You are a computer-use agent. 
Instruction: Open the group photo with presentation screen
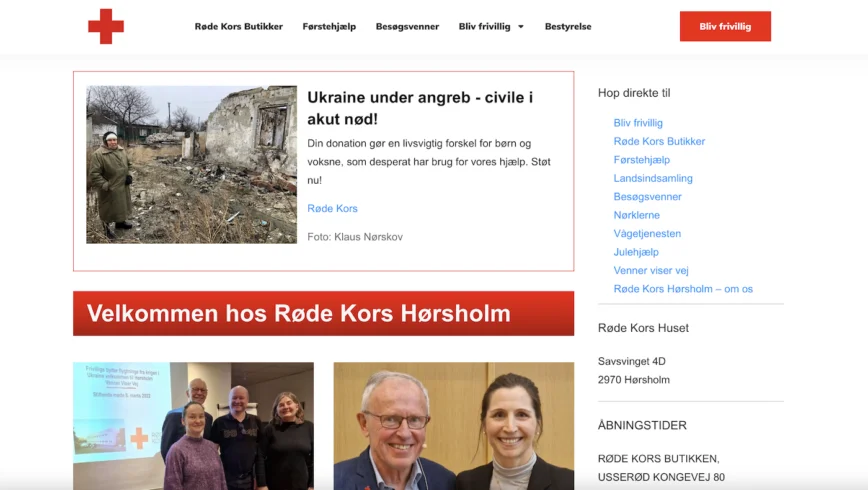pyautogui.click(x=193, y=426)
